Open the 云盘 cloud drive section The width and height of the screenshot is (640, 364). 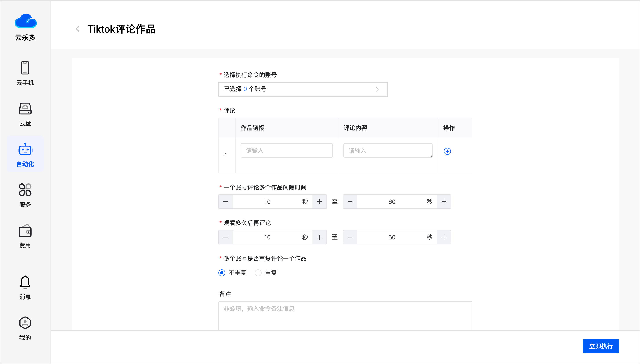[x=25, y=114]
